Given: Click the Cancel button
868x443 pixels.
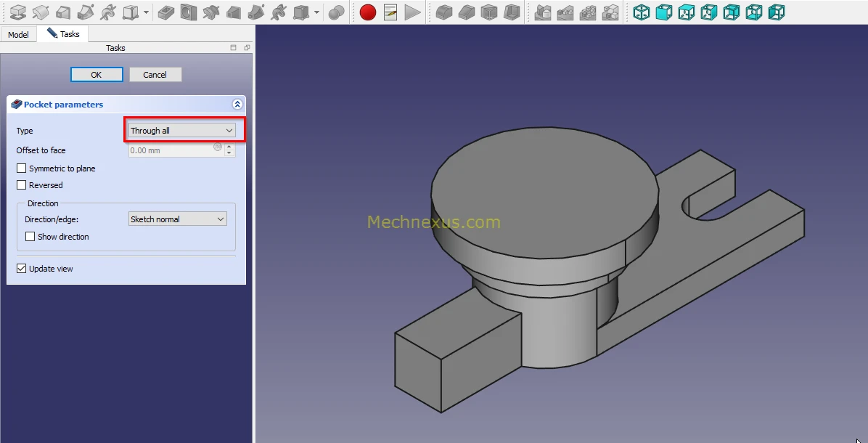Looking at the screenshot, I should pos(155,75).
